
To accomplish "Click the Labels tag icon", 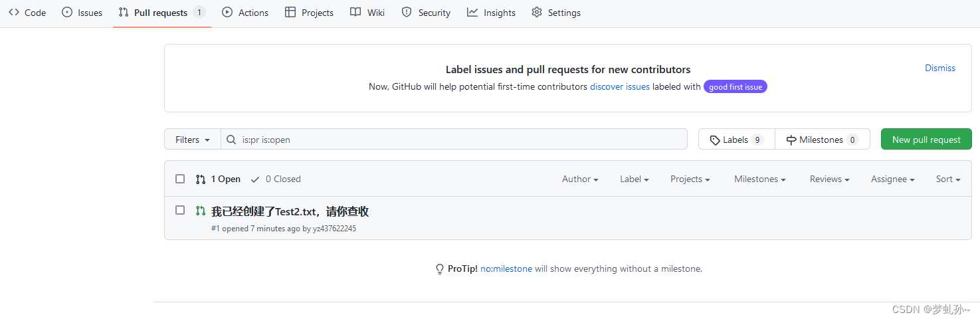I will pyautogui.click(x=715, y=140).
